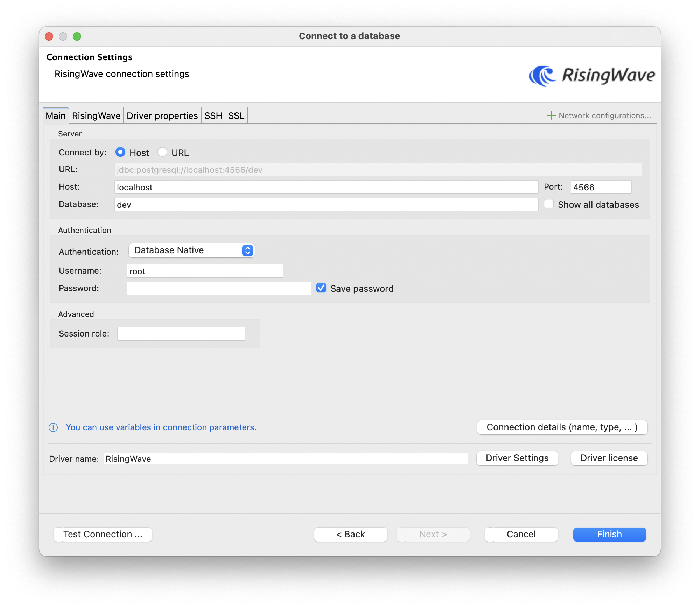Click the RisingWave logo

coord(591,74)
